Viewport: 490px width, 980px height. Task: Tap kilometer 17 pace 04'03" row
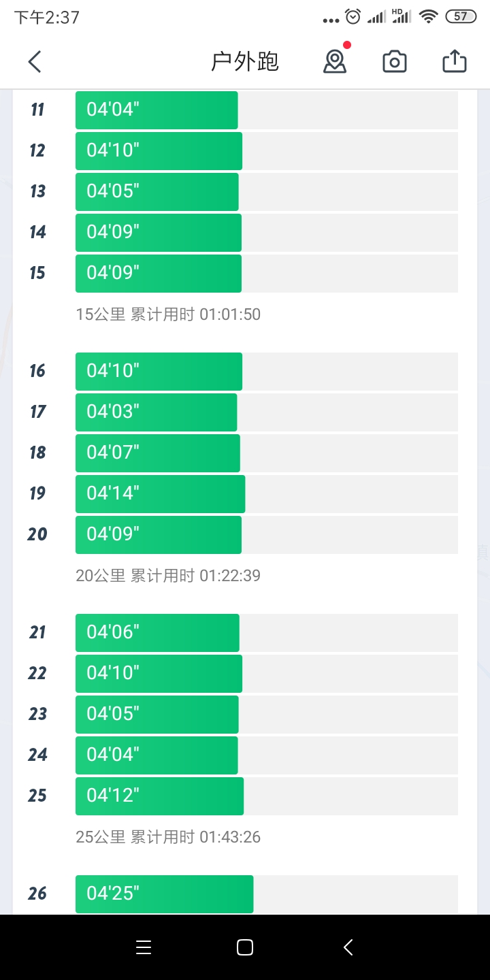tap(156, 412)
